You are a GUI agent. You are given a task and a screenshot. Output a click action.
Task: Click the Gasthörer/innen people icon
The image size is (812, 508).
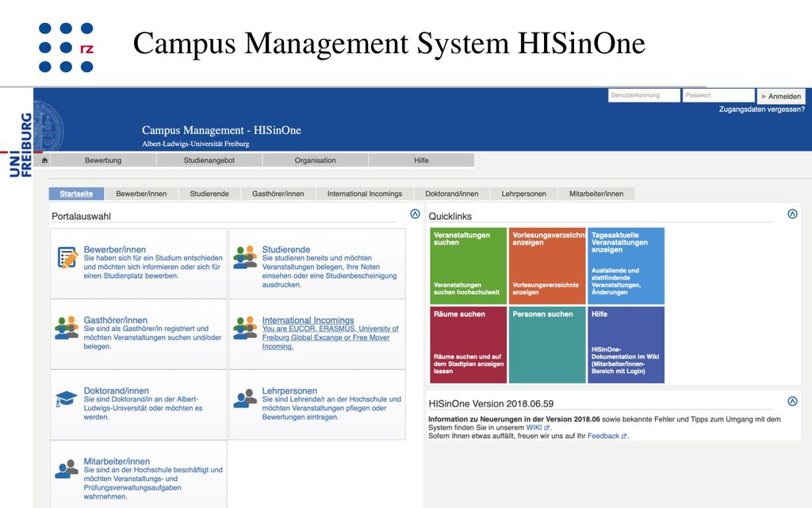click(x=67, y=328)
